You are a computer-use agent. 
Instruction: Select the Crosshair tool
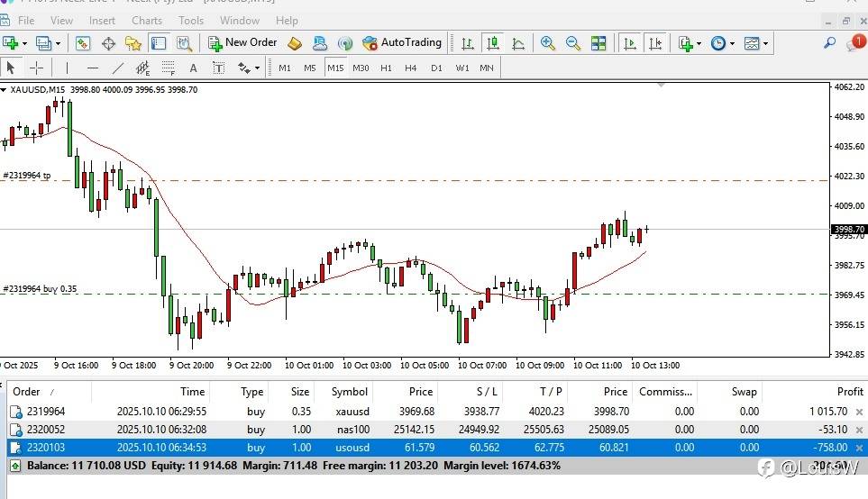(36, 68)
